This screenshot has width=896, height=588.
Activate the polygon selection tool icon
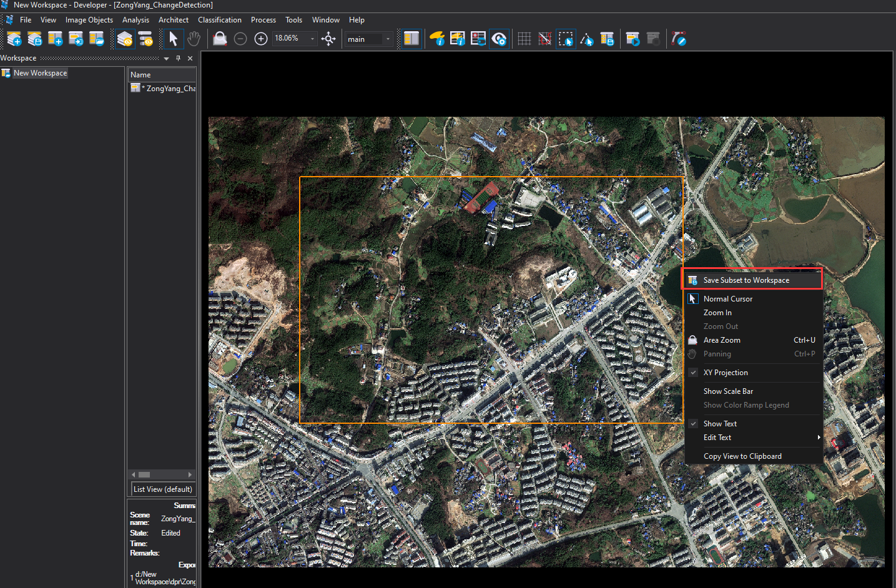[x=586, y=39]
